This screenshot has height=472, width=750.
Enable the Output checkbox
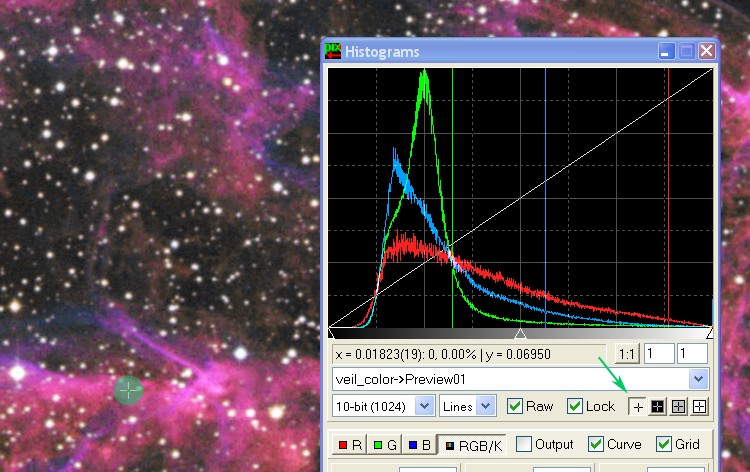pos(524,444)
